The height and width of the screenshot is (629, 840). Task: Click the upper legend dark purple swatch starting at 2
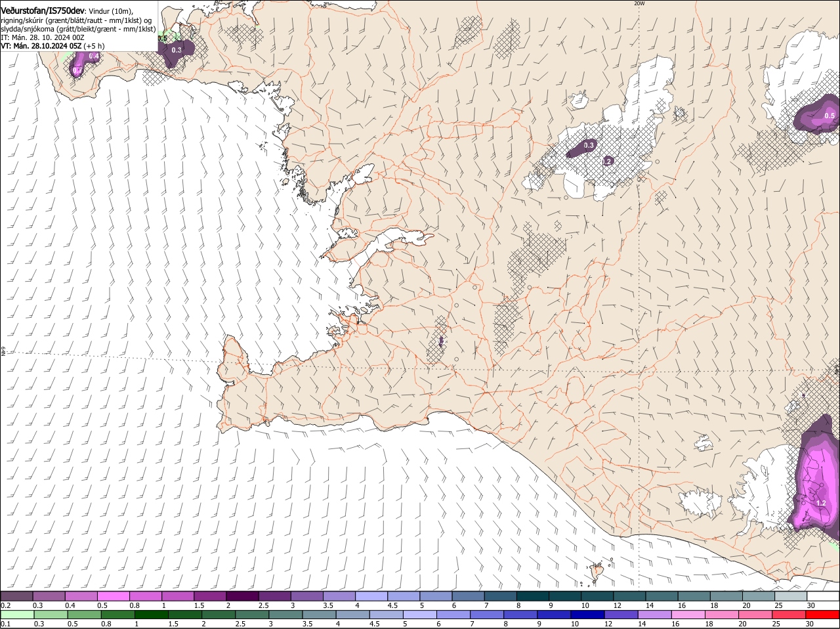tap(242, 596)
